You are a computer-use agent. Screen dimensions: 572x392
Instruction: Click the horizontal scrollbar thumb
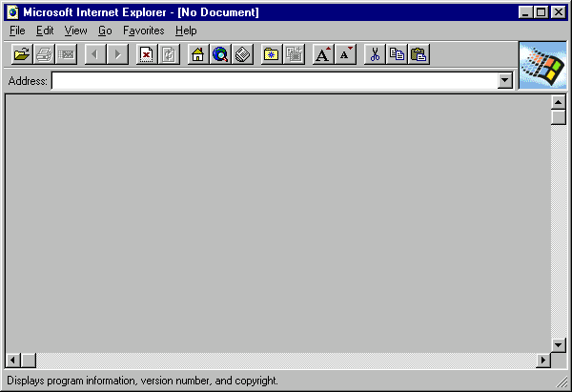(x=29, y=361)
